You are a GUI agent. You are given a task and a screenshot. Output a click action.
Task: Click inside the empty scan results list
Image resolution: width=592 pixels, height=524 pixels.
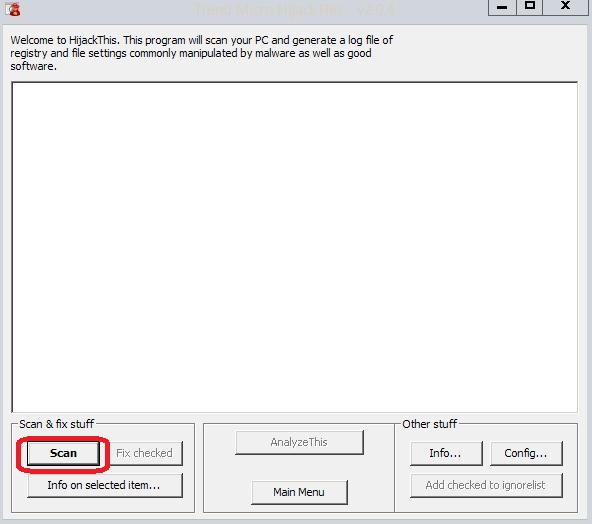point(294,247)
